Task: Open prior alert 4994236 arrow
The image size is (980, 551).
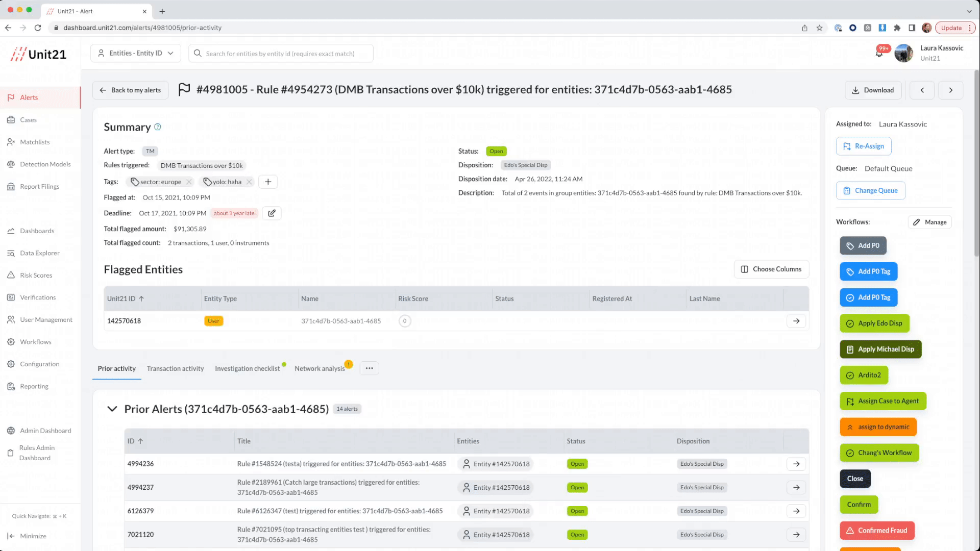Action: tap(796, 464)
